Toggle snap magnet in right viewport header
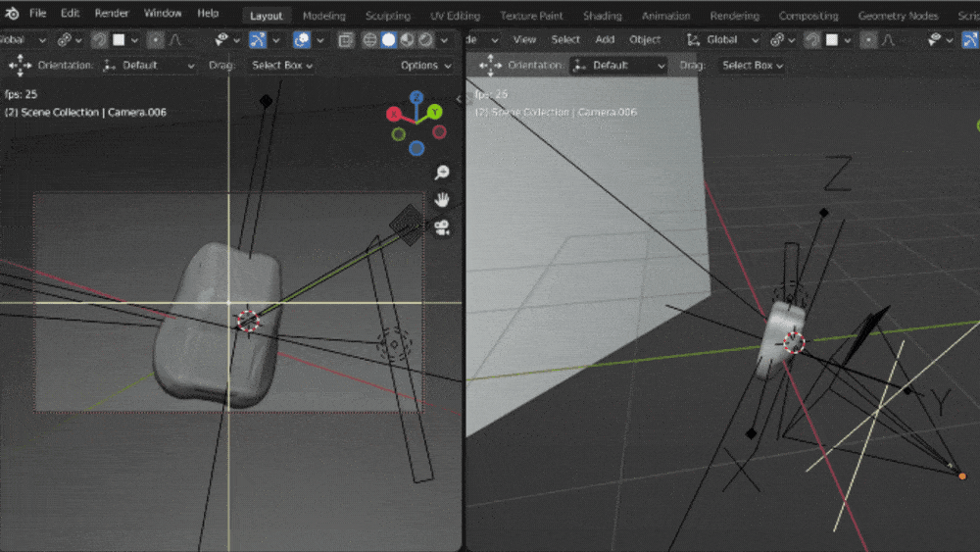 coord(811,40)
